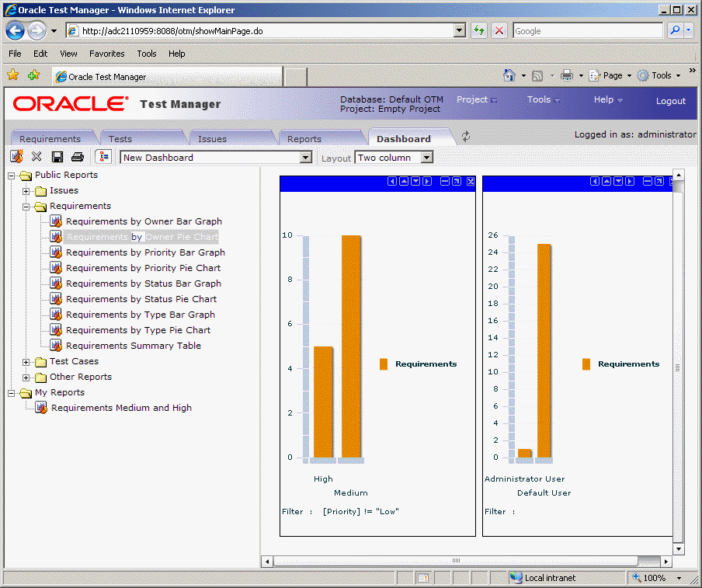Viewport: 702px width, 588px height.
Task: Switch to the Requirements tab
Action: point(50,139)
